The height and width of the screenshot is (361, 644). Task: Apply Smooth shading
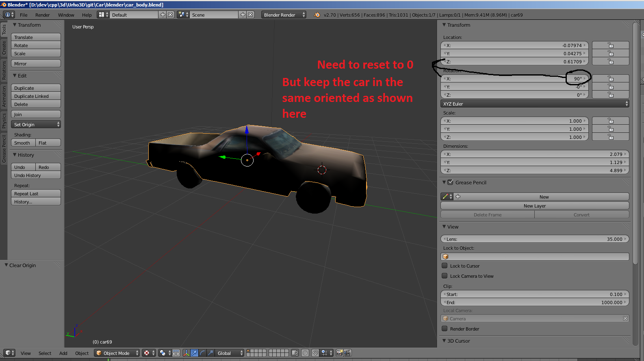click(23, 143)
